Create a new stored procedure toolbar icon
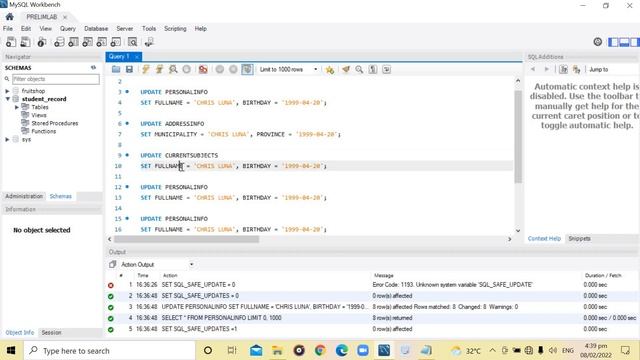 click(102, 42)
